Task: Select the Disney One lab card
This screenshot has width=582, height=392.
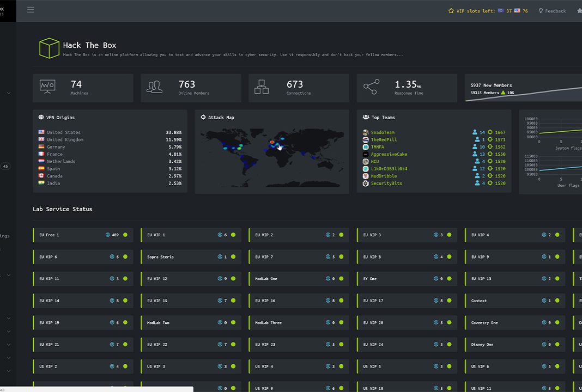Action: point(515,345)
